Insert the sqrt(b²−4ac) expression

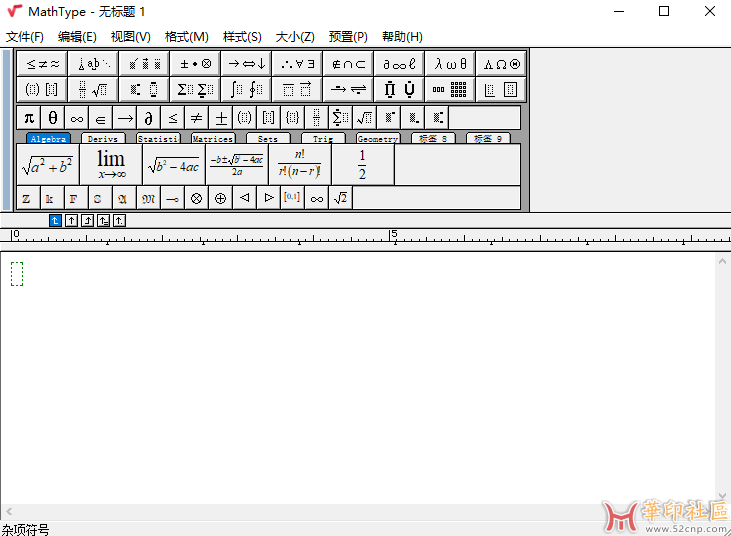[174, 165]
